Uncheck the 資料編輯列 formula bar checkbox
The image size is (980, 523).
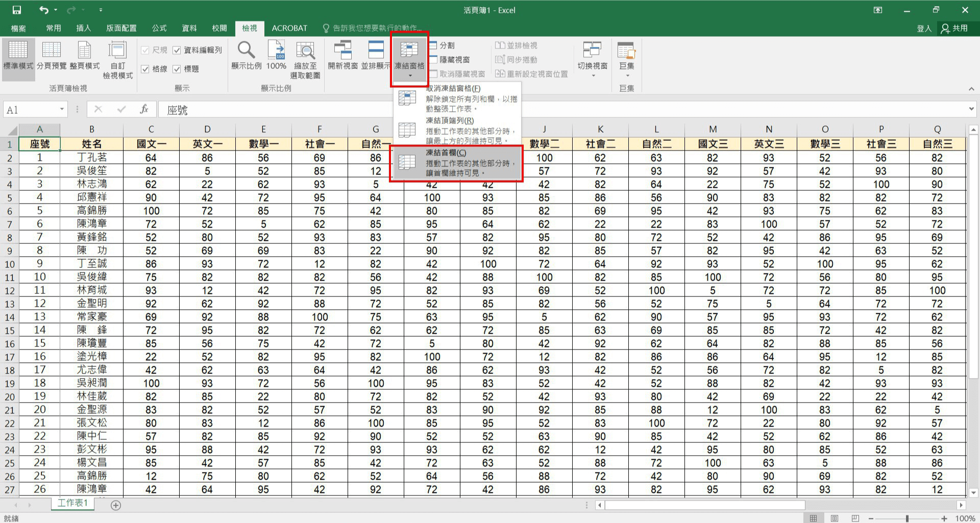[x=177, y=50]
